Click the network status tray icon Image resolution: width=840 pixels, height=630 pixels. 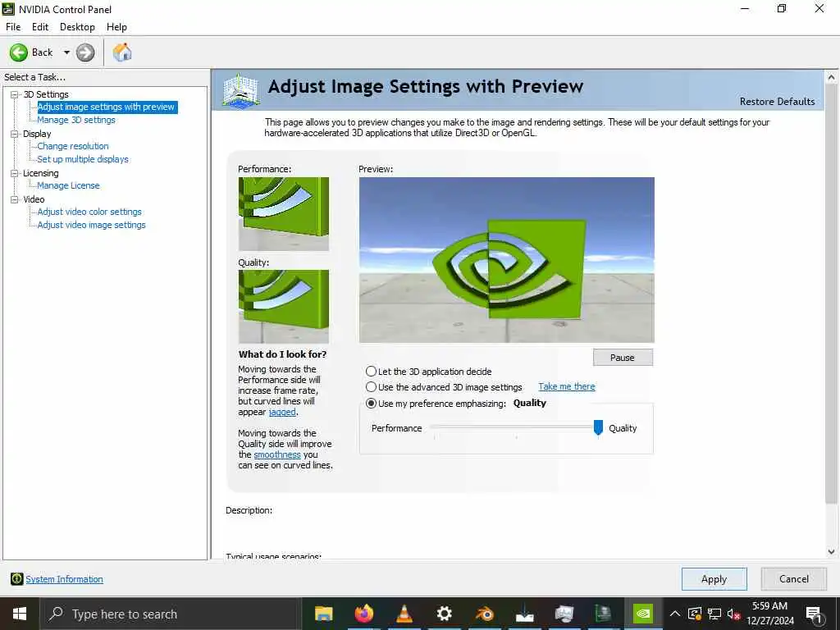(x=714, y=614)
